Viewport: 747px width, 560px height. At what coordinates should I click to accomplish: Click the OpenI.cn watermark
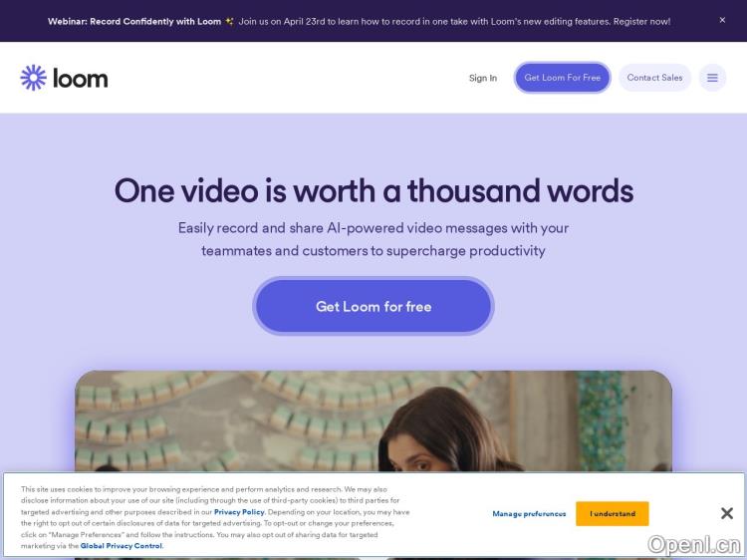[694, 545]
